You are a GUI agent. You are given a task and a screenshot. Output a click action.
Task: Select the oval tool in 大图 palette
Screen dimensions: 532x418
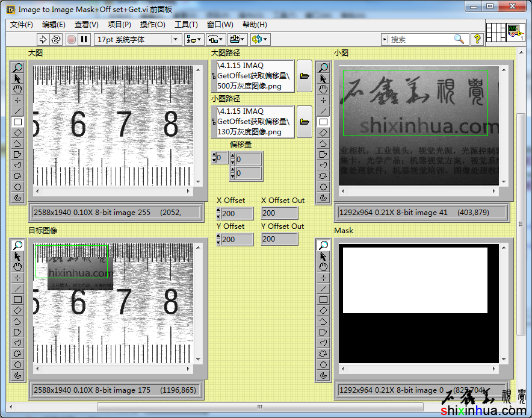tap(17, 187)
